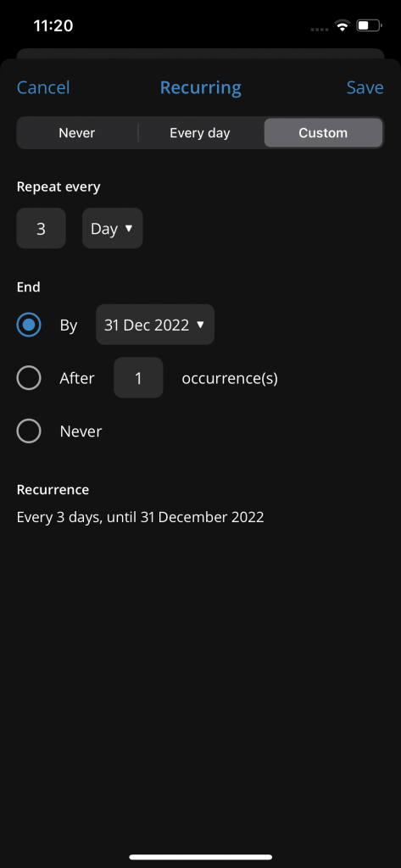Switch to the Every day tab
Viewport: 401px width, 868px height.
pos(200,133)
